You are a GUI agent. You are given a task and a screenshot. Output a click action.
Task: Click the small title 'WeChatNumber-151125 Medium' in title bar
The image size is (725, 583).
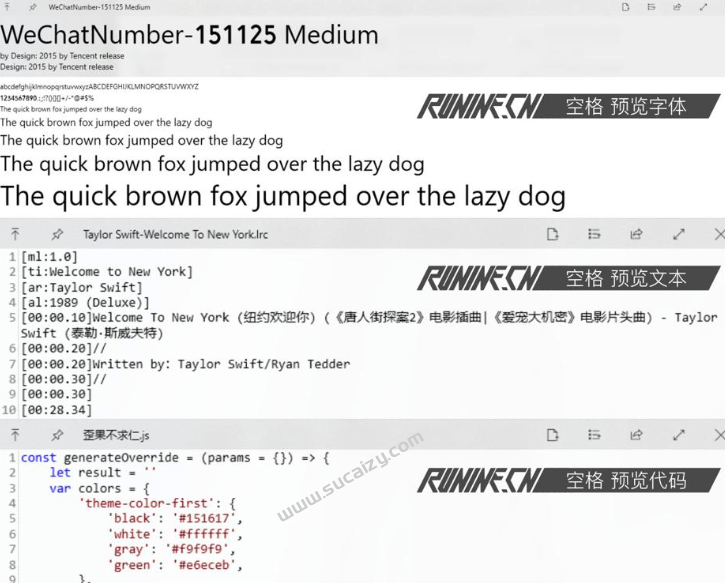tap(99, 7)
